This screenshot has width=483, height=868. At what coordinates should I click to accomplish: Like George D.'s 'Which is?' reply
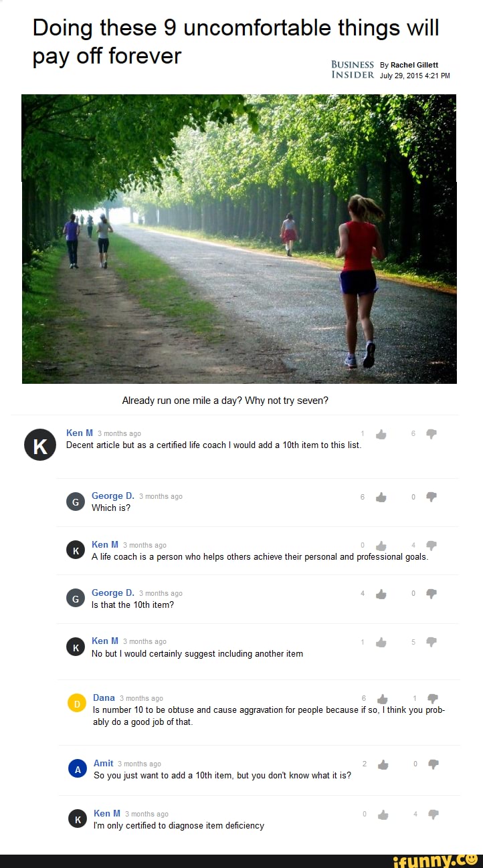(381, 497)
